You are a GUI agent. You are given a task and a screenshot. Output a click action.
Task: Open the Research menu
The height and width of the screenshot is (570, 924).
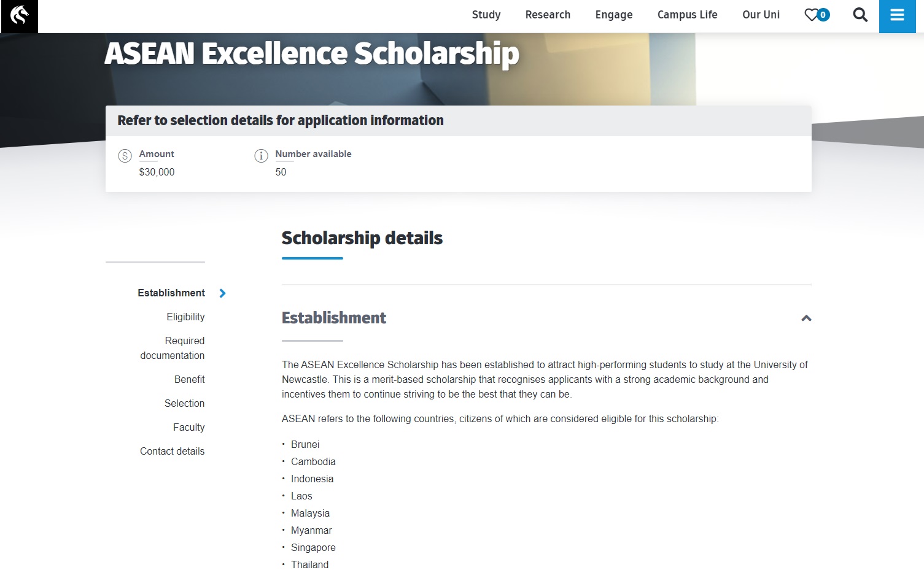548,15
